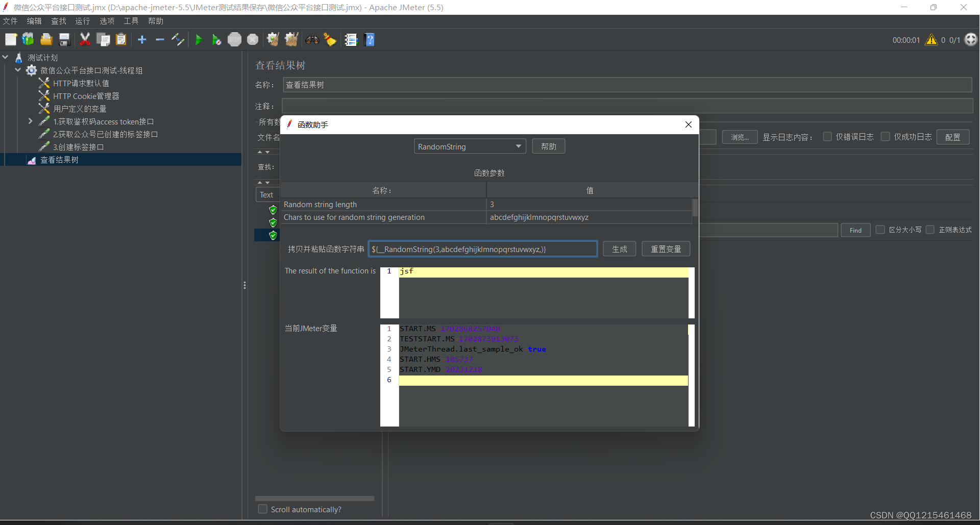Click the Copy icon in toolbar
The height and width of the screenshot is (525, 980).
[x=103, y=39]
